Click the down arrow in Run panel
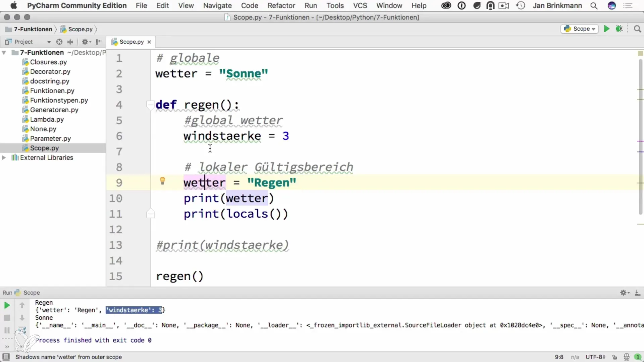 tap(22, 318)
